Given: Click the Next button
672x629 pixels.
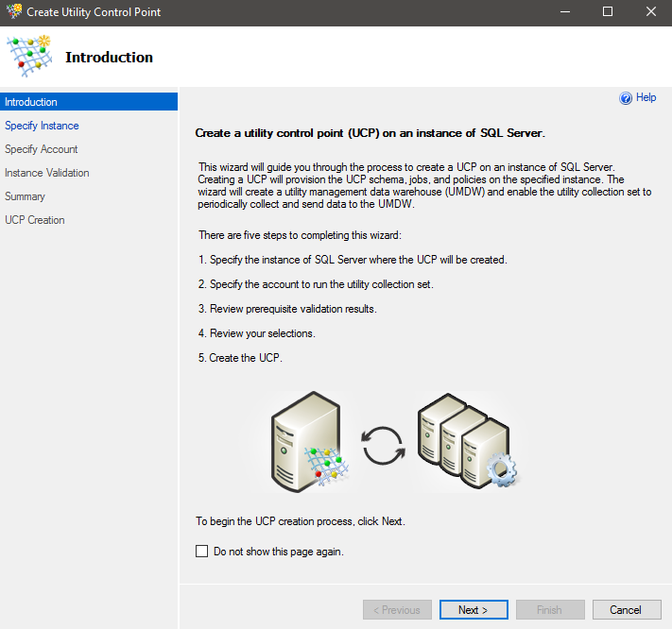Looking at the screenshot, I should pyautogui.click(x=474, y=609).
